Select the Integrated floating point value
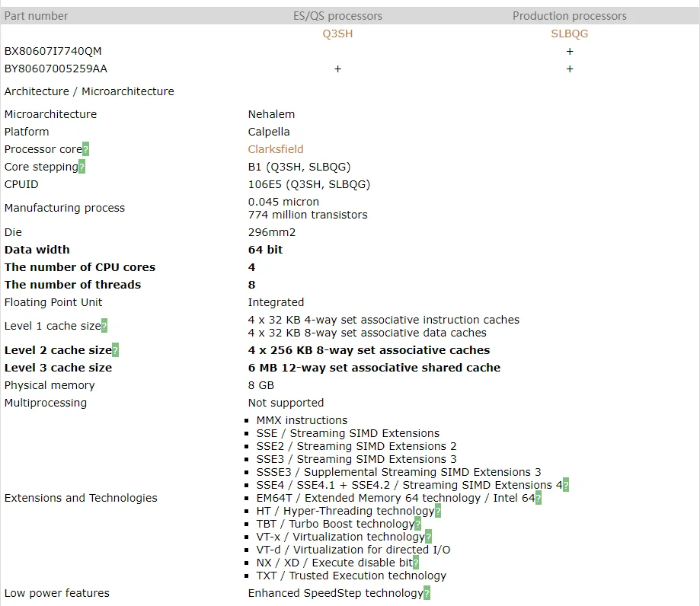This screenshot has width=700, height=606. [x=276, y=302]
